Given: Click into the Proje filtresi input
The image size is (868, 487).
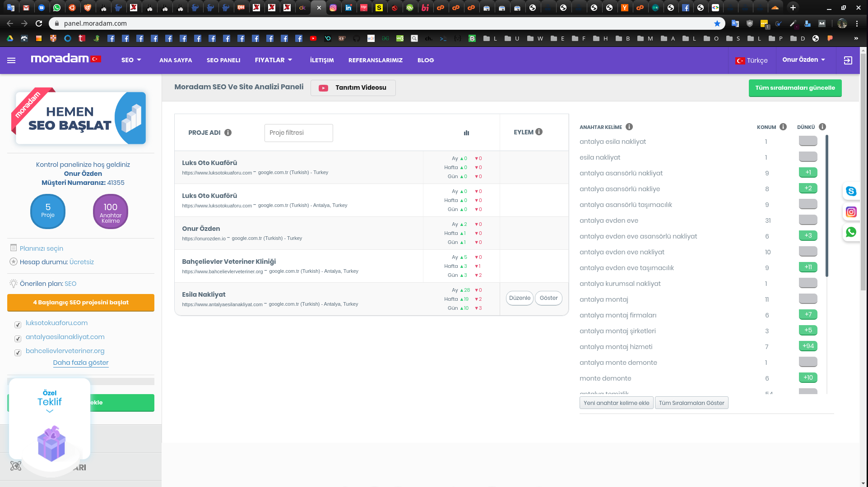Looking at the screenshot, I should (x=298, y=133).
